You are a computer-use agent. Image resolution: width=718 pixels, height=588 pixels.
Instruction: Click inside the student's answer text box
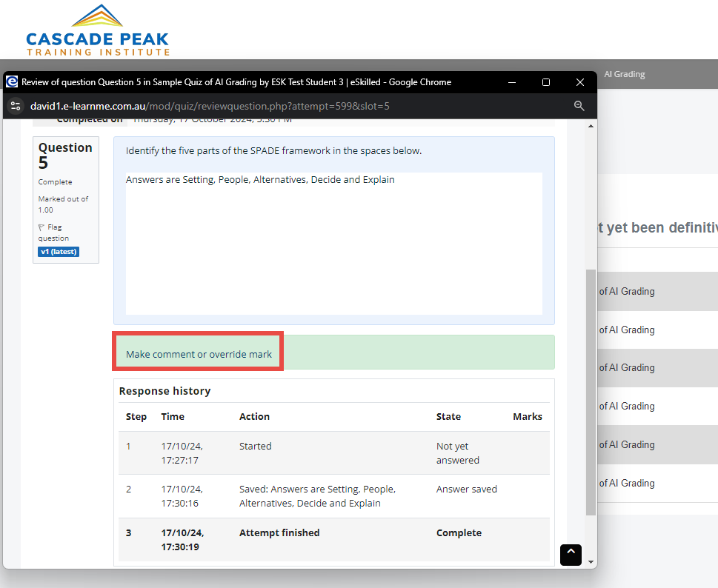click(334, 244)
